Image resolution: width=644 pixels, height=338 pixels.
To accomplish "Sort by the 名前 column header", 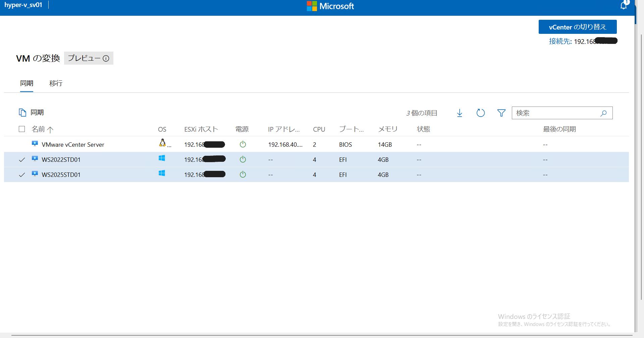I will [x=38, y=129].
